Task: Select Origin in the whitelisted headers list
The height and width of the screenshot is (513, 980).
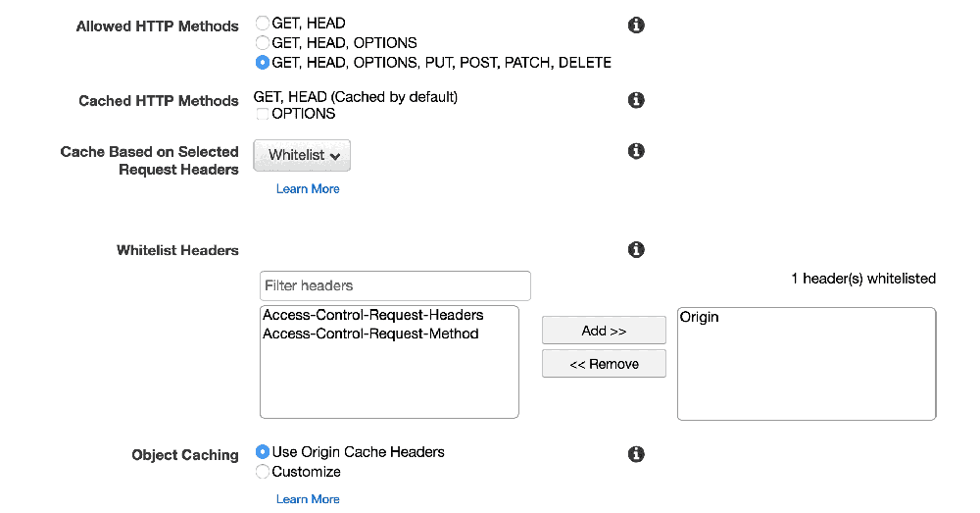Action: (700, 318)
